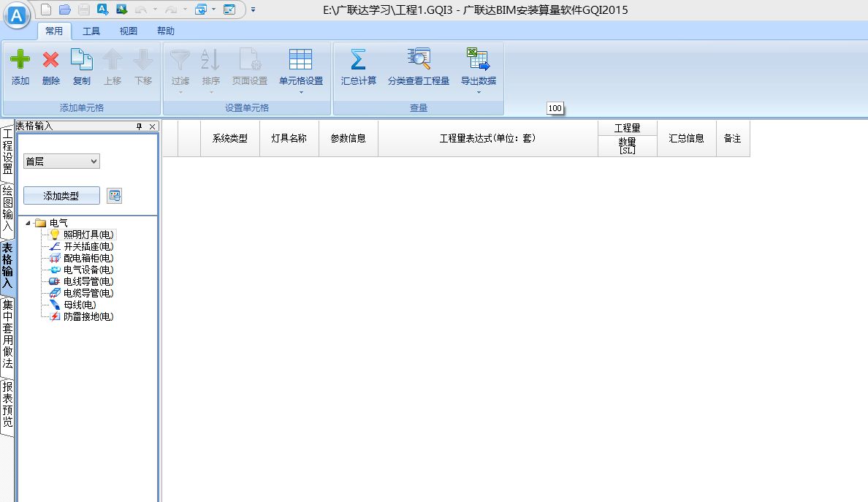868x502 pixels.
Task: Select the 电气 folder node
Action: coord(58,223)
